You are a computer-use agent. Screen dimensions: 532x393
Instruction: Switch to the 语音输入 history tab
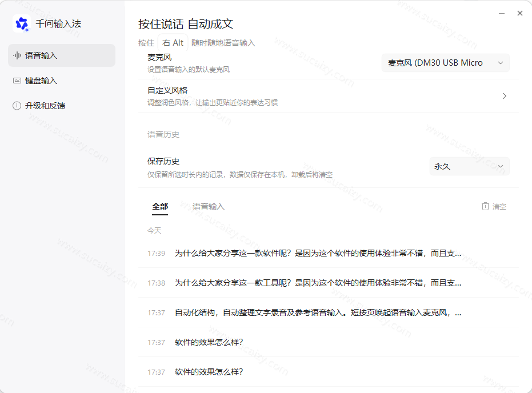point(209,207)
